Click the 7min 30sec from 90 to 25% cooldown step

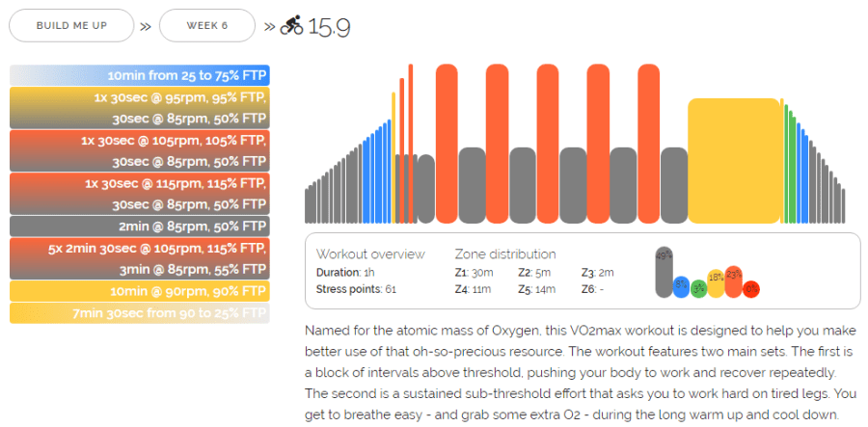[x=140, y=313]
